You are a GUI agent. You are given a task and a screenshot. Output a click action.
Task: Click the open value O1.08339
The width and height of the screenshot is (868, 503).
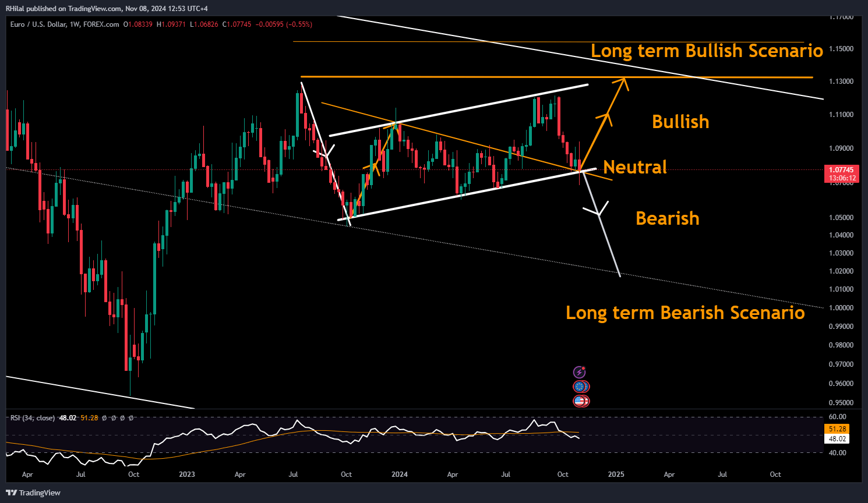pyautogui.click(x=138, y=24)
